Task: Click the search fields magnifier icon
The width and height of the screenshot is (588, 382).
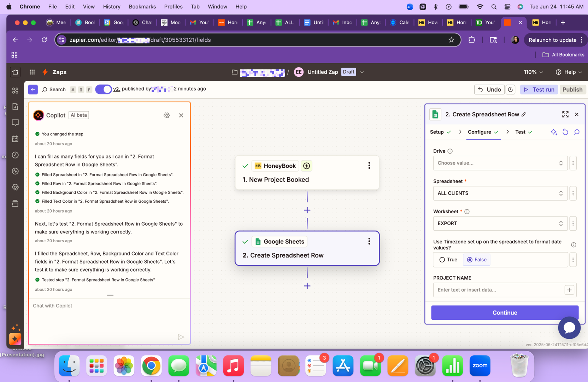Action: tap(577, 132)
